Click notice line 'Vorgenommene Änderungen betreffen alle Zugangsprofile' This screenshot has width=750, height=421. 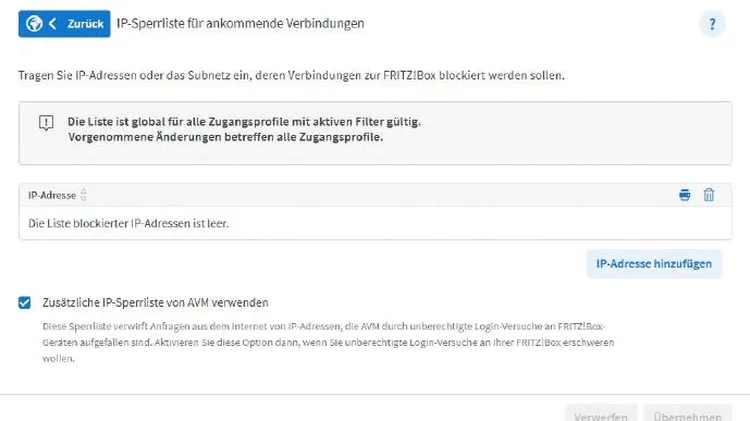pos(225,138)
